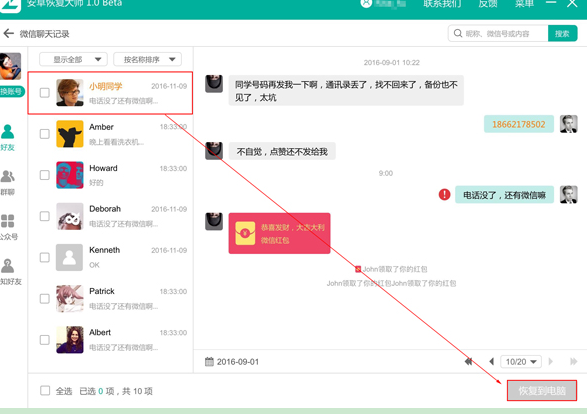Viewport: 587px width, 414px height.
Task: Click Howard's red and blue avatar
Action: [70, 175]
